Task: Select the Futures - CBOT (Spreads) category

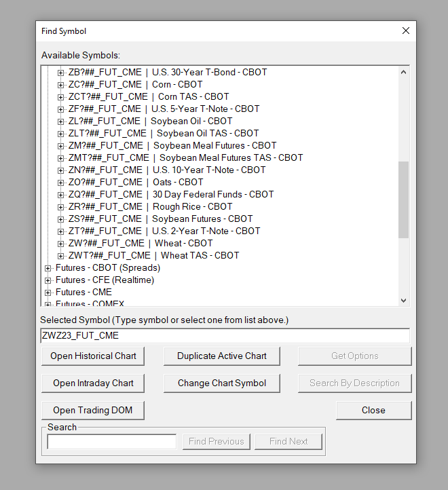Action: point(108,267)
